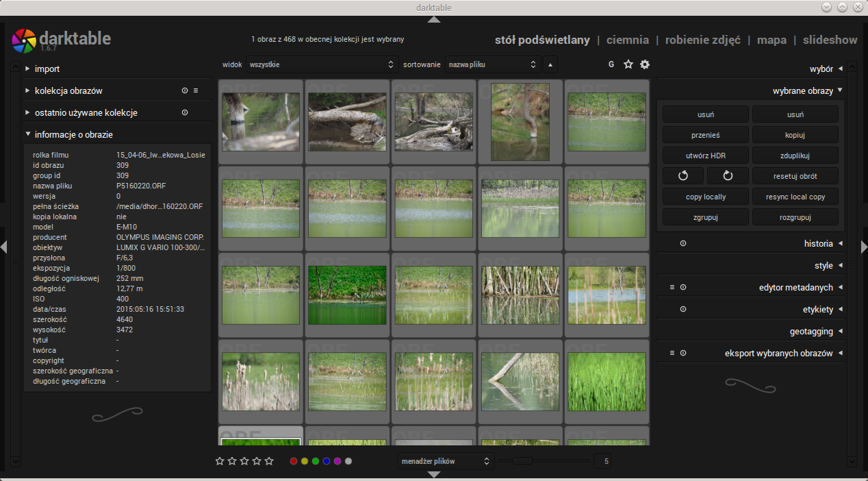Image resolution: width=868 pixels, height=481 pixels.
Task: Open presets menu for edytor metadanych
Action: 672,288
